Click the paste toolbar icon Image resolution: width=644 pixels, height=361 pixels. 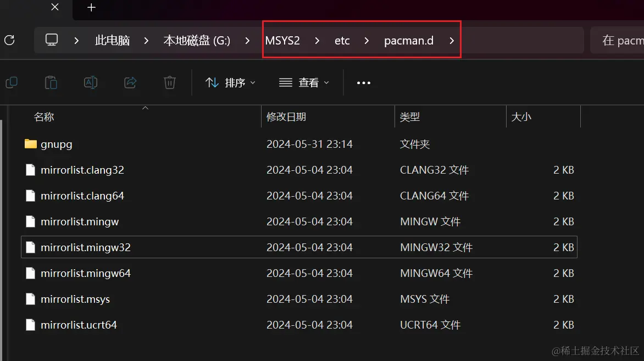click(x=51, y=82)
